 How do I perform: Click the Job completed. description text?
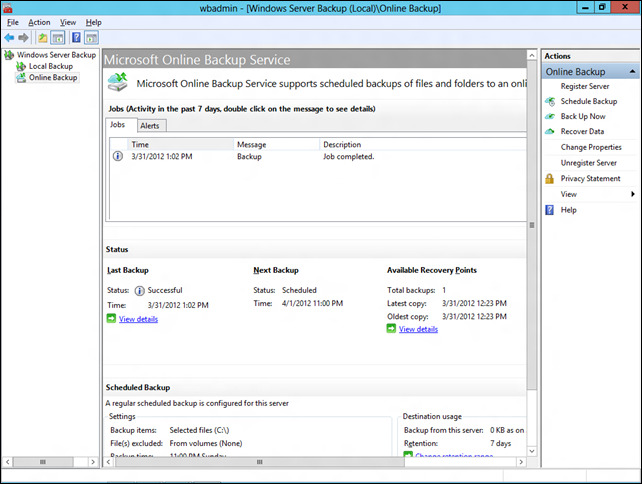coord(348,156)
